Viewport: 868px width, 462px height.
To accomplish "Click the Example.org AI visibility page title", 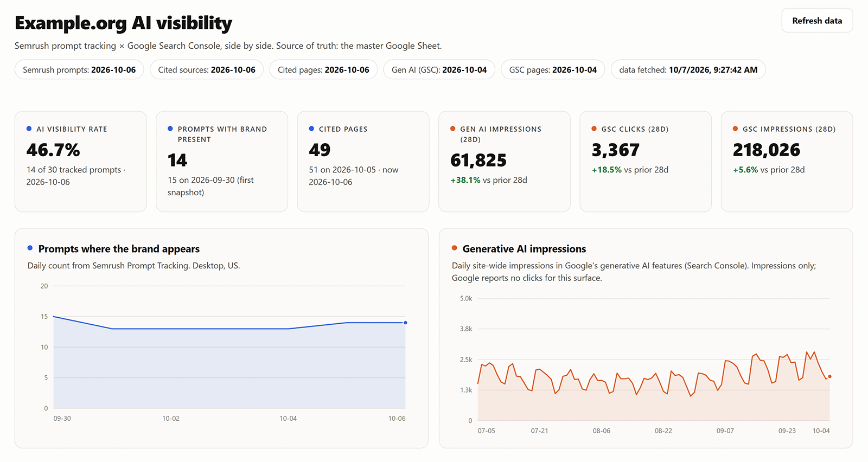I will [123, 23].
